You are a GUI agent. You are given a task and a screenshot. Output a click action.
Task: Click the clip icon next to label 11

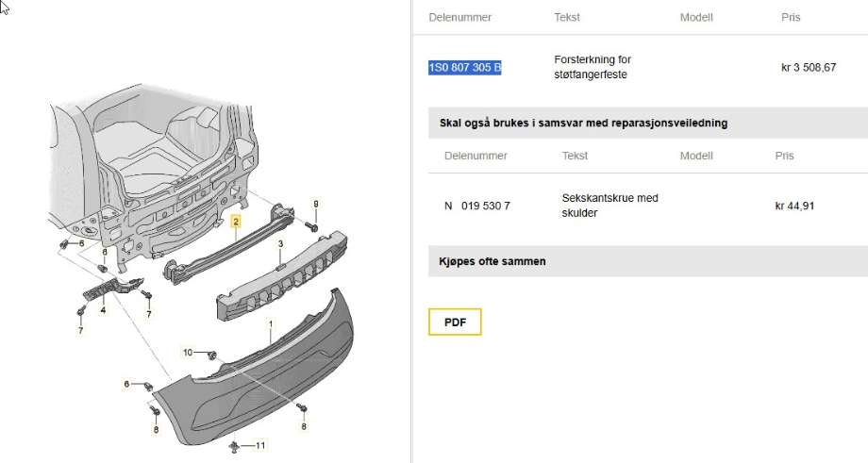[x=235, y=446]
